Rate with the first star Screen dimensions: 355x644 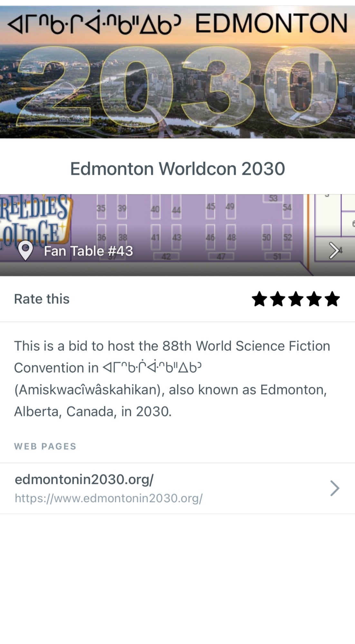[259, 299]
